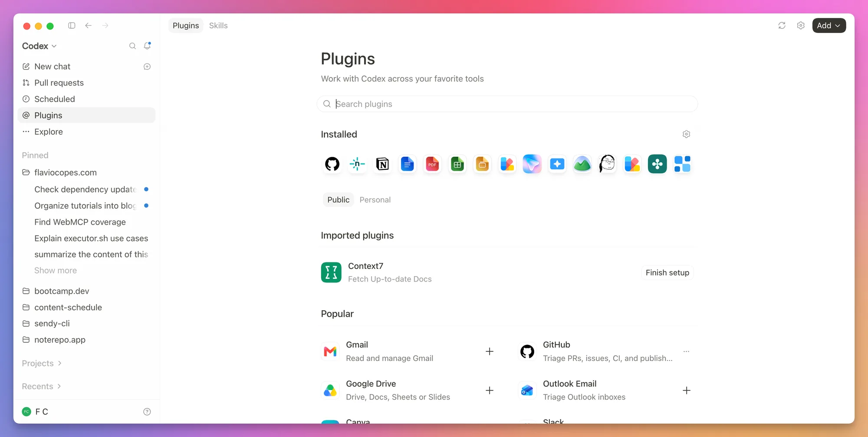Open the green Sheets plugin icon

coord(457,164)
